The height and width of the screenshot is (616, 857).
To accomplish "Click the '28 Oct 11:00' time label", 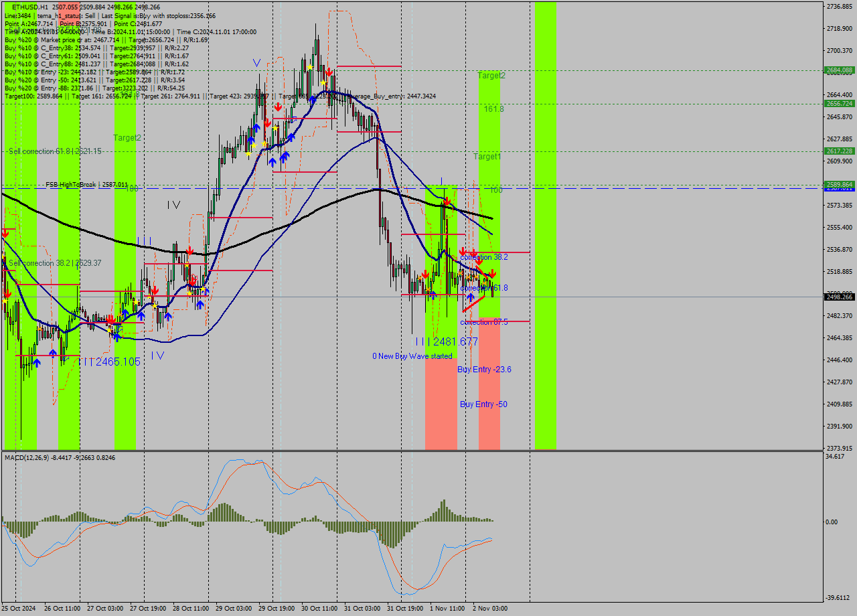I will [190, 609].
